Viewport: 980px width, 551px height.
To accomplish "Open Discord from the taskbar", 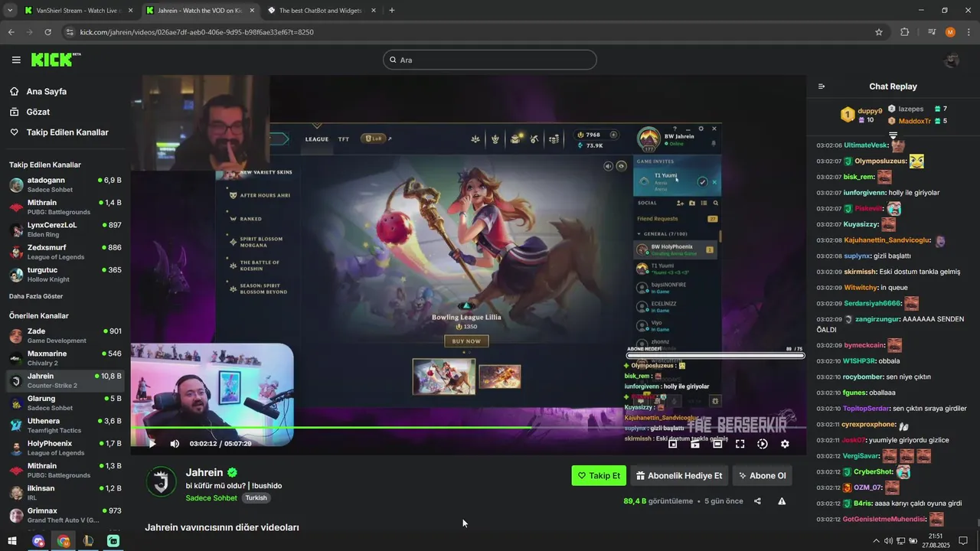I will coord(38,541).
